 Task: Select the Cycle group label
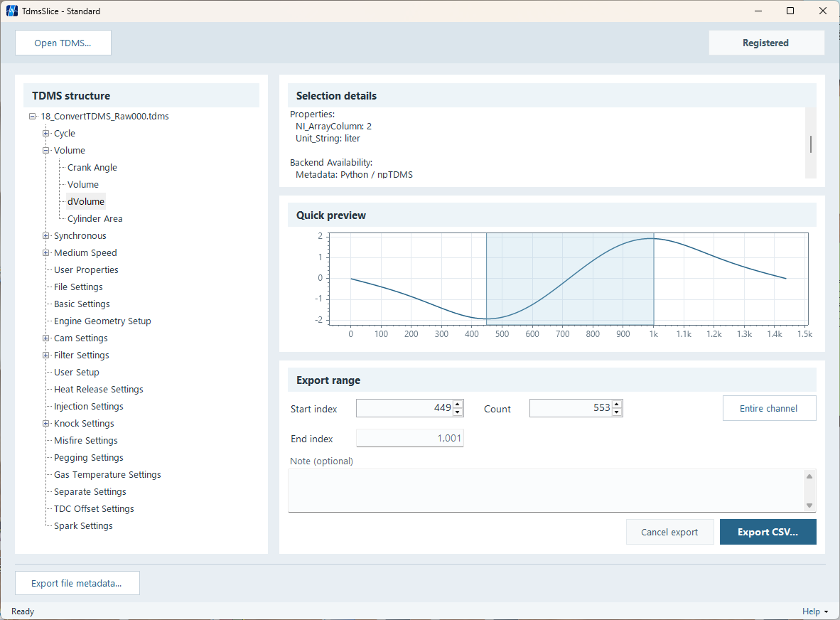(65, 134)
